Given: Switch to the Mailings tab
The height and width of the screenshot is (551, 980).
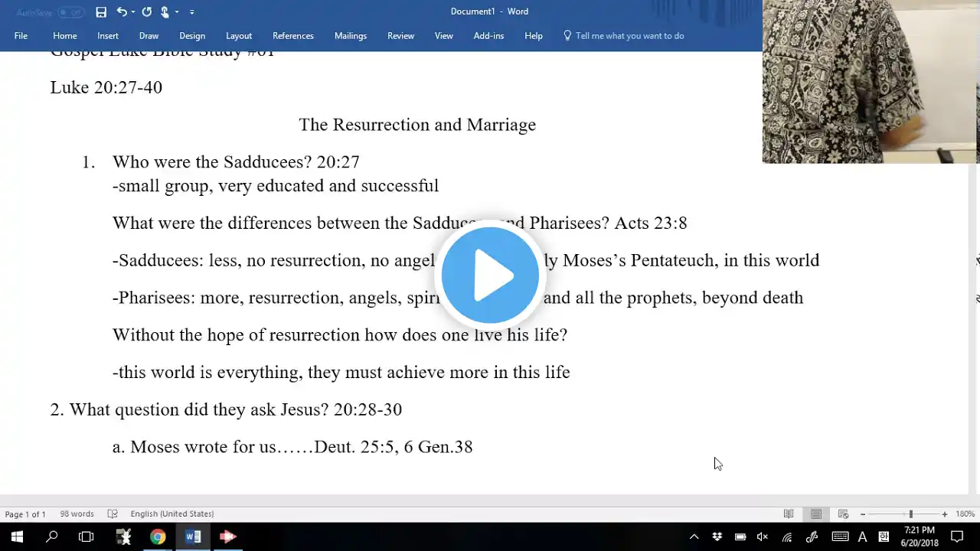Looking at the screenshot, I should point(350,36).
